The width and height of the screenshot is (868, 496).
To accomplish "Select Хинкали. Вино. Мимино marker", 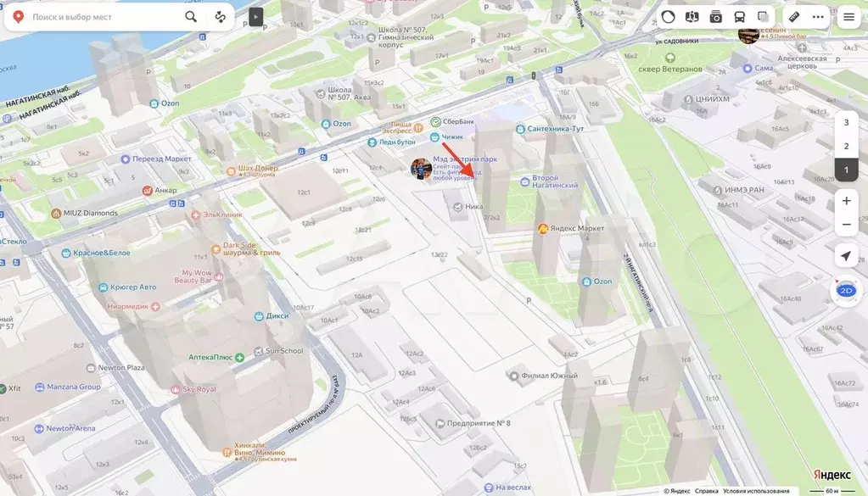I will point(227,452).
